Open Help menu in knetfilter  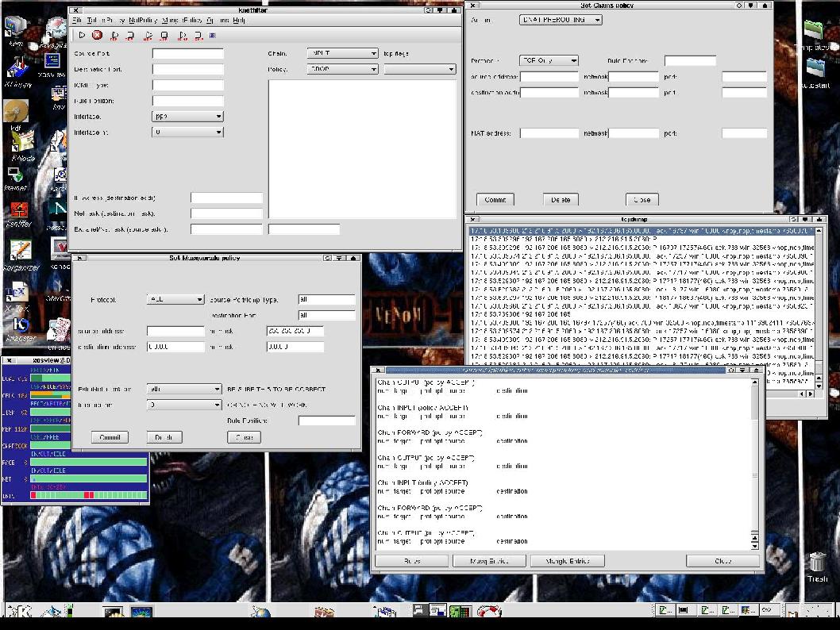click(239, 21)
